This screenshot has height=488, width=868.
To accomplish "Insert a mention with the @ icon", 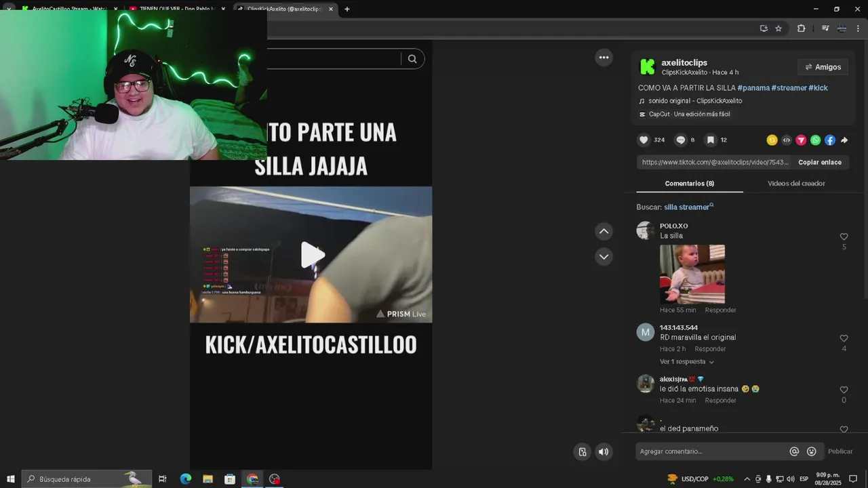I will [794, 451].
